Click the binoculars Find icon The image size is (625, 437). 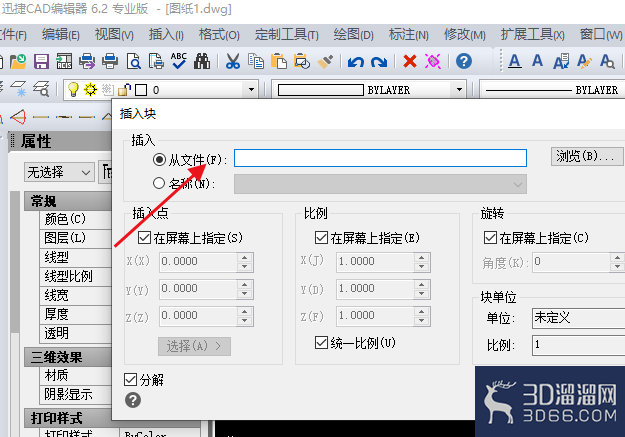202,61
